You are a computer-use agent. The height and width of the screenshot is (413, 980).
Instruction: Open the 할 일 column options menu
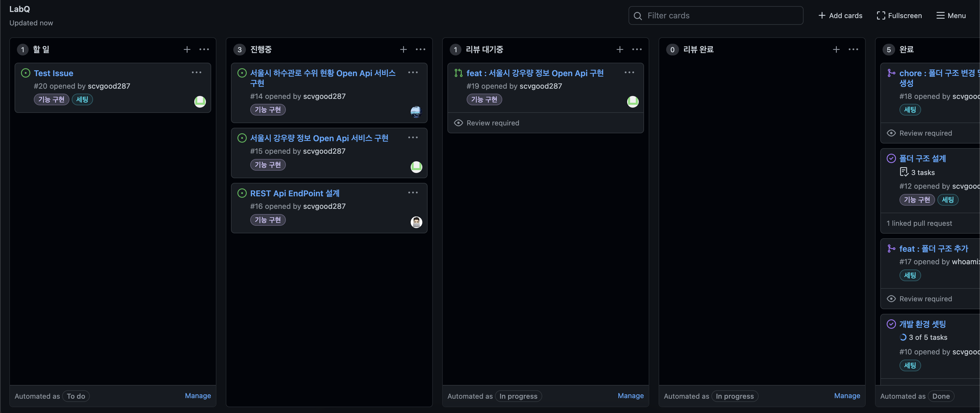[x=204, y=50]
